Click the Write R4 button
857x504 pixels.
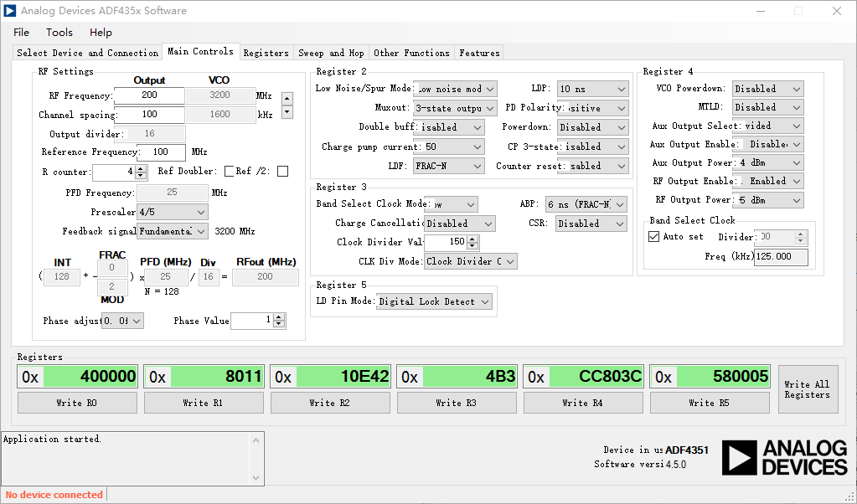point(583,403)
